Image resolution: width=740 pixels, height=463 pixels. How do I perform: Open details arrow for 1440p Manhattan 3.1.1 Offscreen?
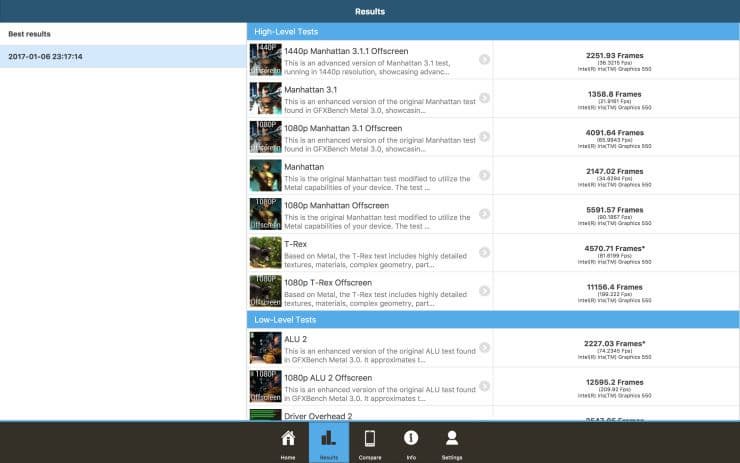(x=484, y=59)
